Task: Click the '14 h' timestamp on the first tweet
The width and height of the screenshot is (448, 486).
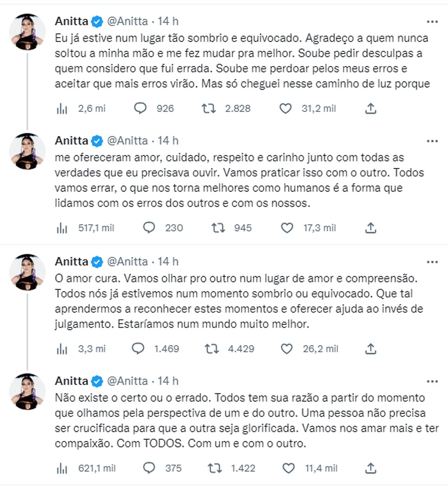Action: pyautogui.click(x=168, y=20)
